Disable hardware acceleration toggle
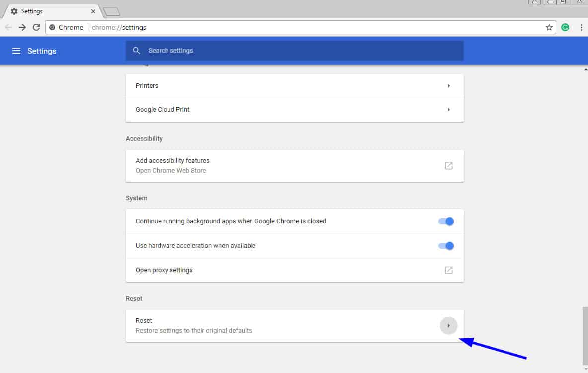The image size is (588, 373). point(446,246)
